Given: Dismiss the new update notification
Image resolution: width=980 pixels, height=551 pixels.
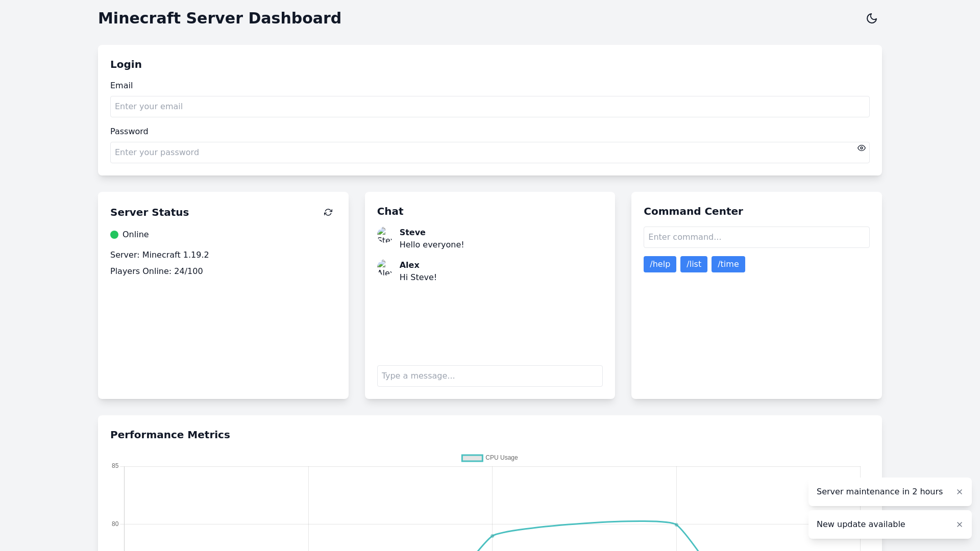Looking at the screenshot, I should pos(960,524).
